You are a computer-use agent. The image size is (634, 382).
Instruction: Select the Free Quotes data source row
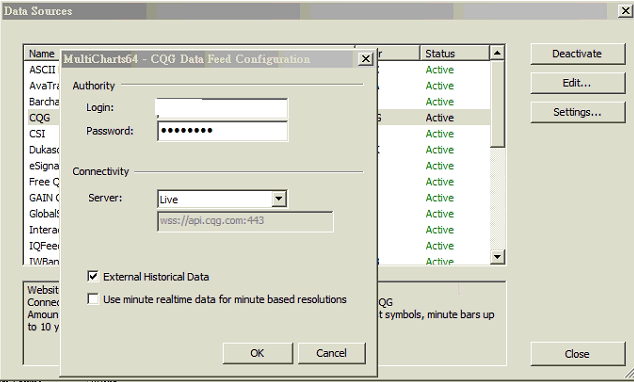(x=44, y=182)
